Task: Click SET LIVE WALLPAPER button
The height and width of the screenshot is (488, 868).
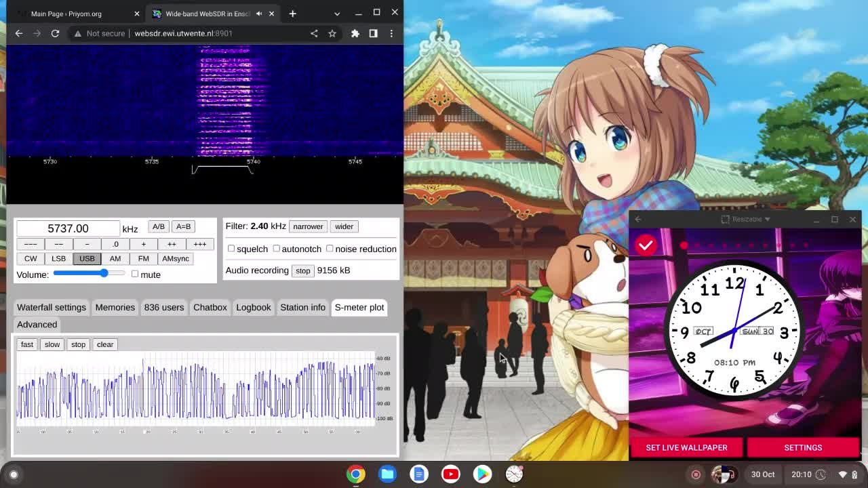Action: click(x=686, y=447)
